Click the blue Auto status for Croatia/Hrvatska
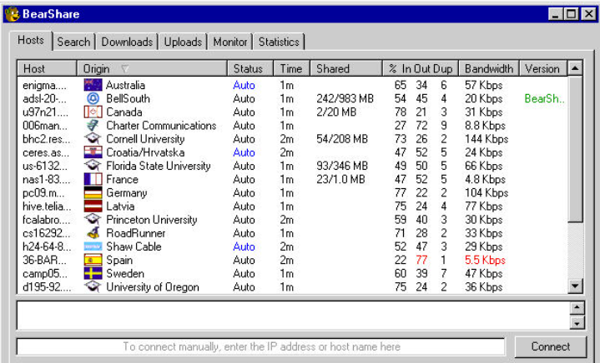The image size is (600, 363). (244, 153)
